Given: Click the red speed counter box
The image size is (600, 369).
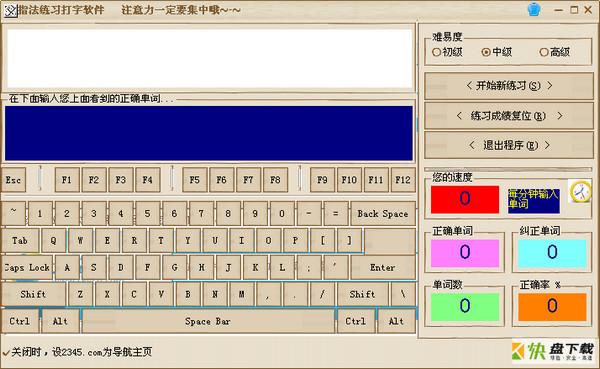Looking at the screenshot, I should pyautogui.click(x=465, y=199).
